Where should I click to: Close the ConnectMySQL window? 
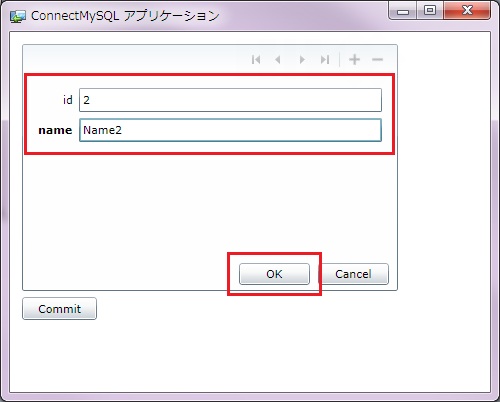coord(467,11)
